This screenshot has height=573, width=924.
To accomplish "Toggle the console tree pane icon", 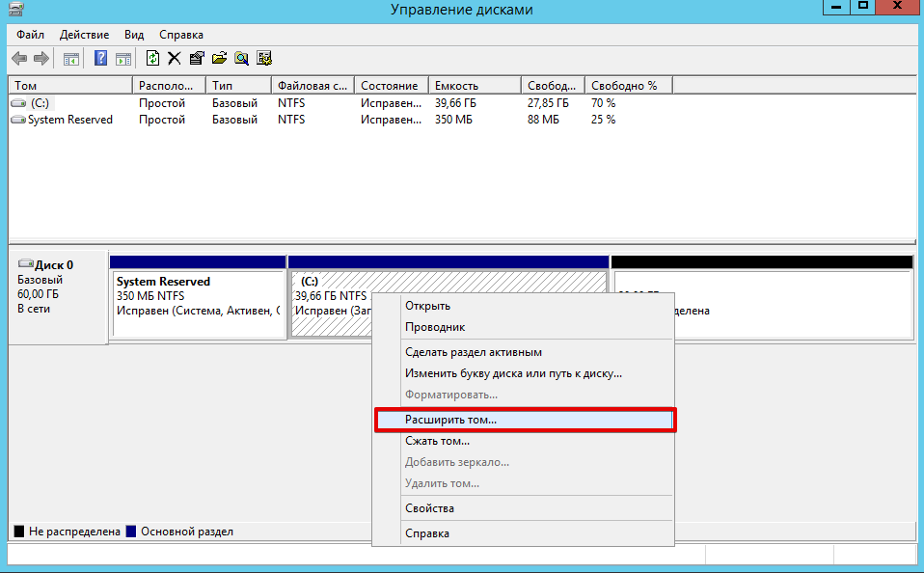I will pos(69,58).
